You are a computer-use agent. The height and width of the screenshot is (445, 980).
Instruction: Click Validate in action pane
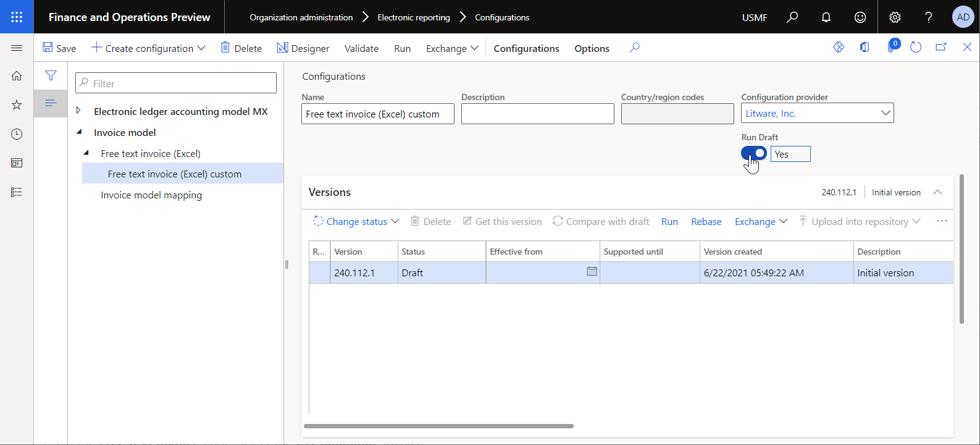361,48
